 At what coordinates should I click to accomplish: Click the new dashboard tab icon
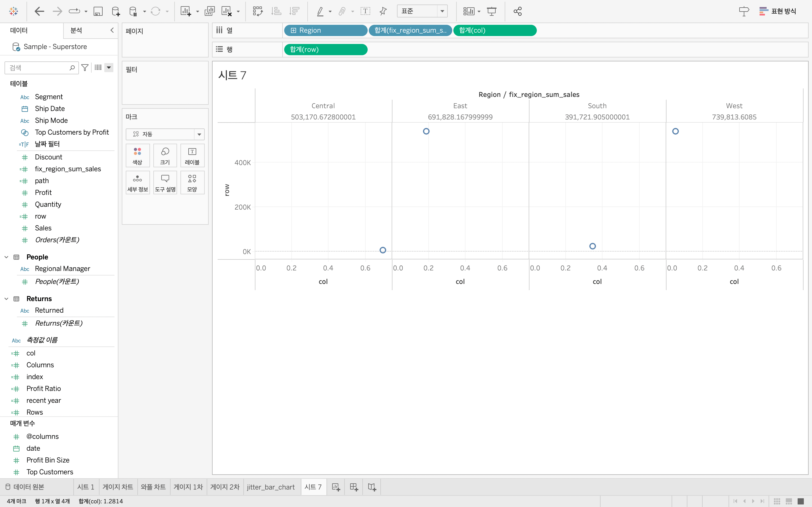[354, 487]
